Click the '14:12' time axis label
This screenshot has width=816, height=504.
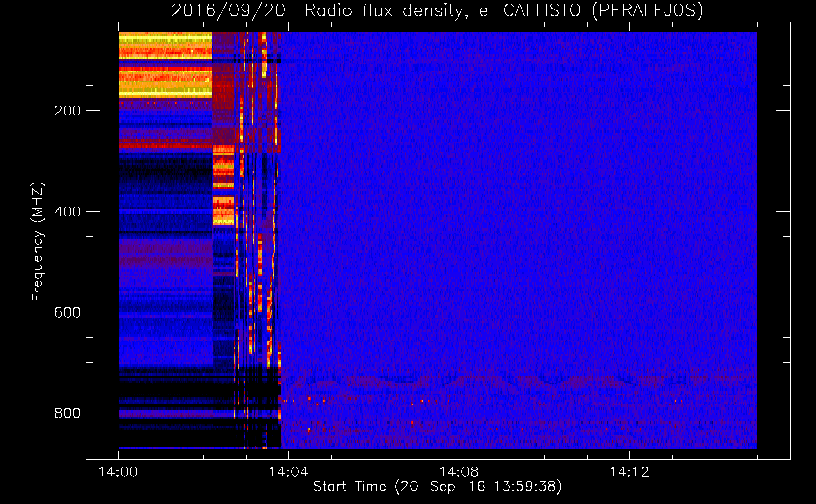[x=629, y=472]
